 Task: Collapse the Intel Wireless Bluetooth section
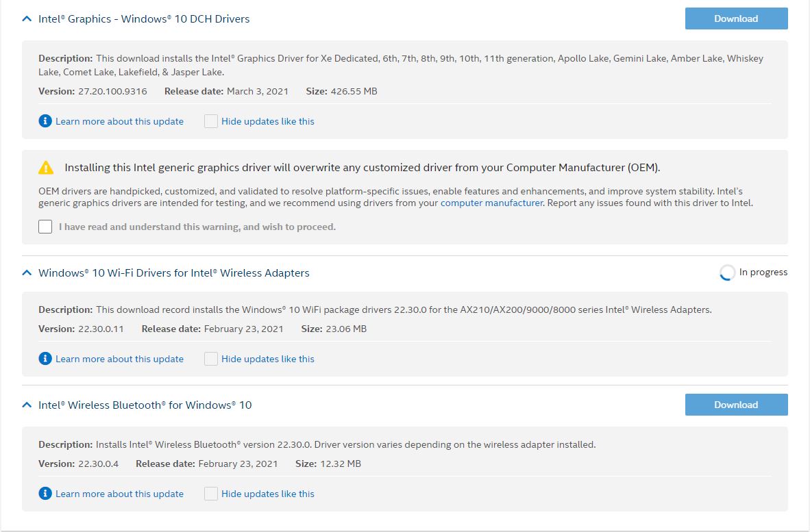click(x=27, y=405)
